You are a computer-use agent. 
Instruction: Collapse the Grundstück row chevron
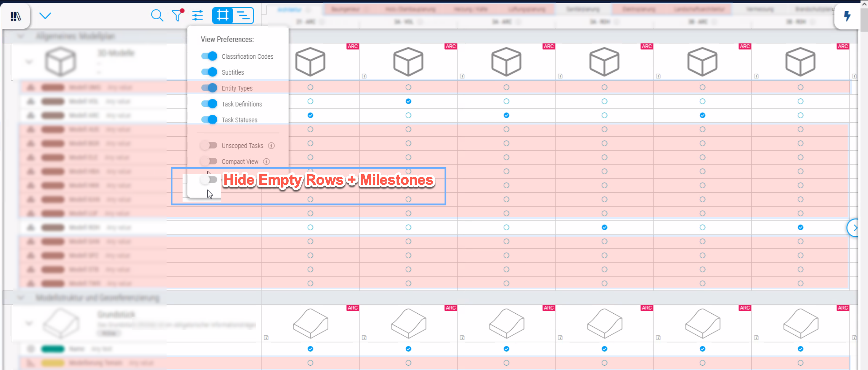[29, 323]
